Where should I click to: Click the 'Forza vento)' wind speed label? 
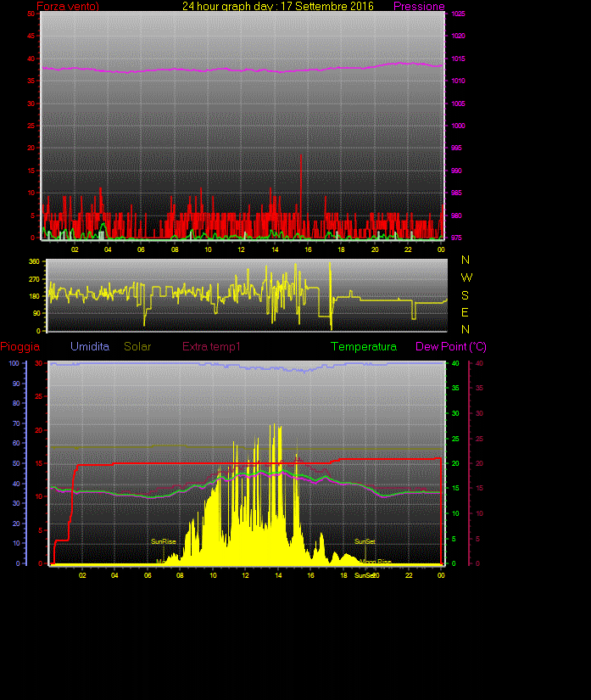point(67,6)
